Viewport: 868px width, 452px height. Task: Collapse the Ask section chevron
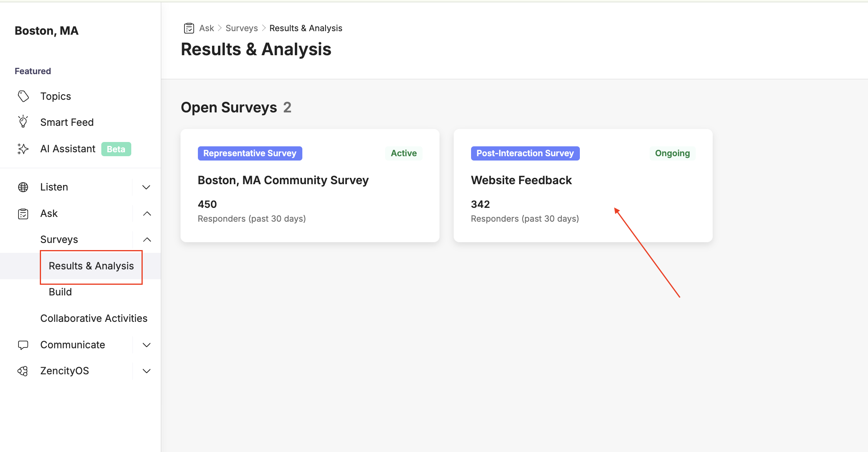(147, 213)
